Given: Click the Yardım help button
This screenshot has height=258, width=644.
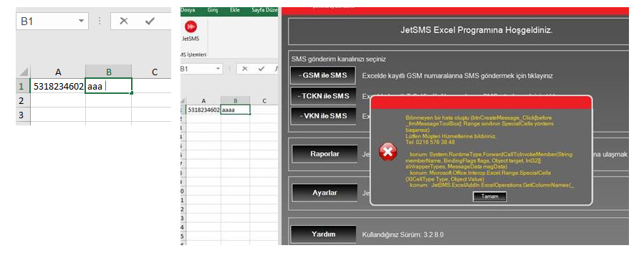Looking at the screenshot, I should click(x=325, y=234).
